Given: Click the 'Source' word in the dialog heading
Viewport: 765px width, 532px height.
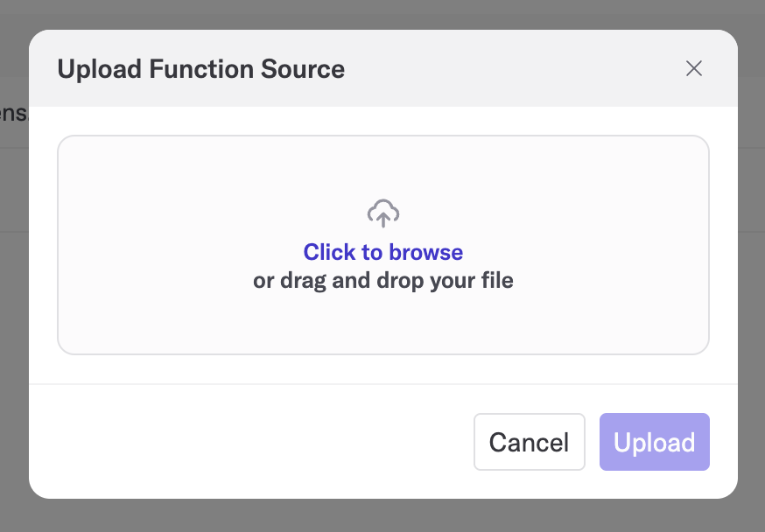Looking at the screenshot, I should (x=303, y=69).
